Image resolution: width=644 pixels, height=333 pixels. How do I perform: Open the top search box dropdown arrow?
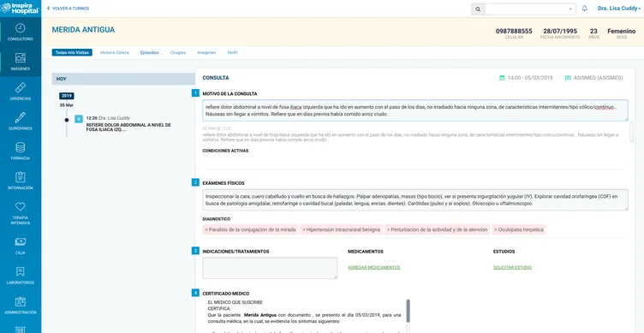click(570, 9)
